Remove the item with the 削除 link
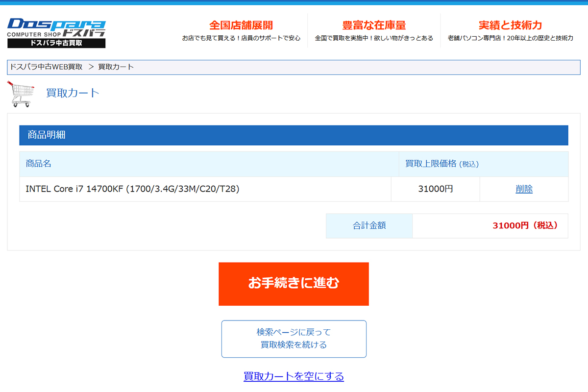Screen dimensions: 588x392 click(524, 189)
